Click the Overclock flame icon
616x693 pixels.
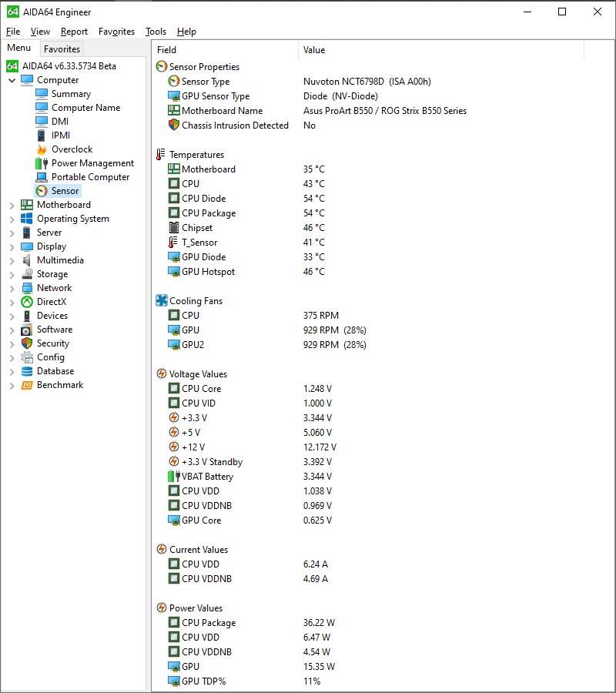coord(42,149)
